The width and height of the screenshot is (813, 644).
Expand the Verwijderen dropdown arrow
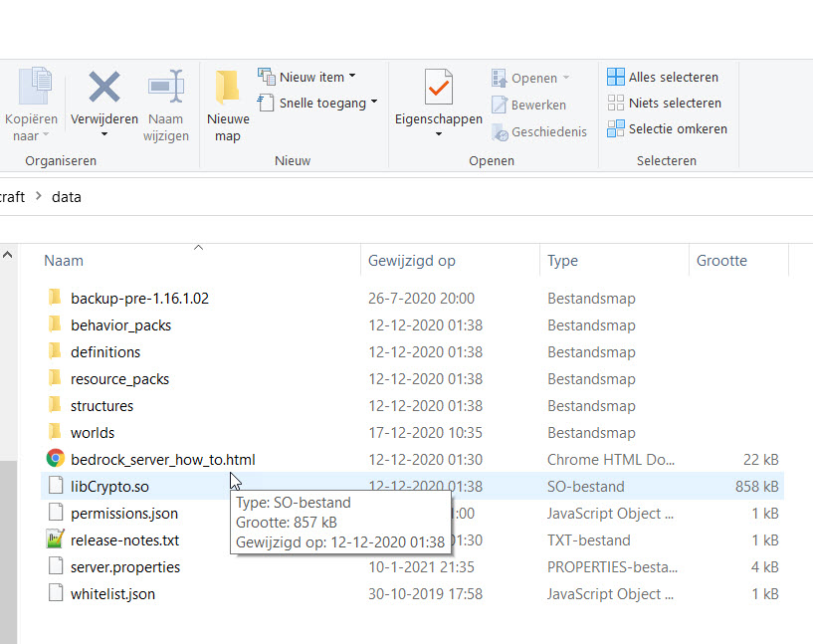pos(104,134)
